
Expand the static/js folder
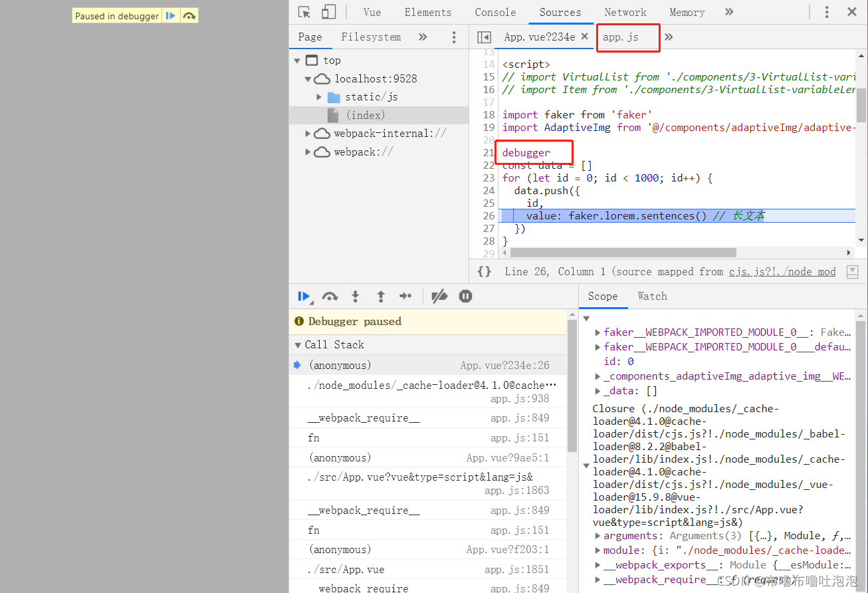coord(319,97)
